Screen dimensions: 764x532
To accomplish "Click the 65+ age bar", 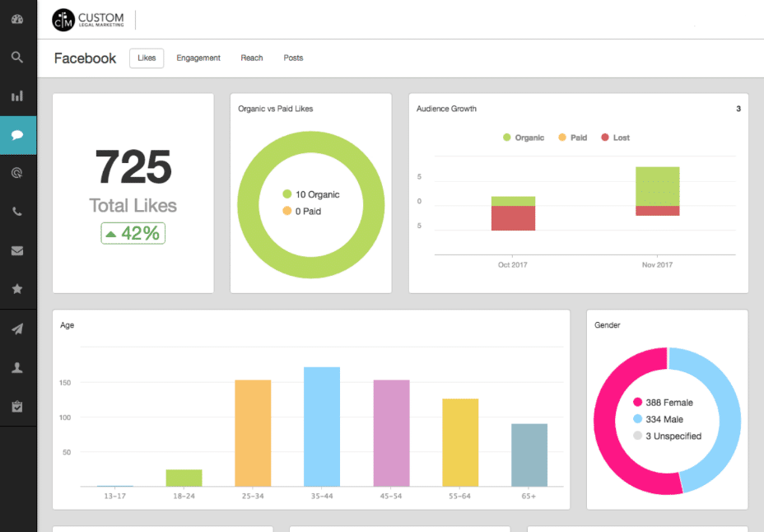I will (x=529, y=455).
